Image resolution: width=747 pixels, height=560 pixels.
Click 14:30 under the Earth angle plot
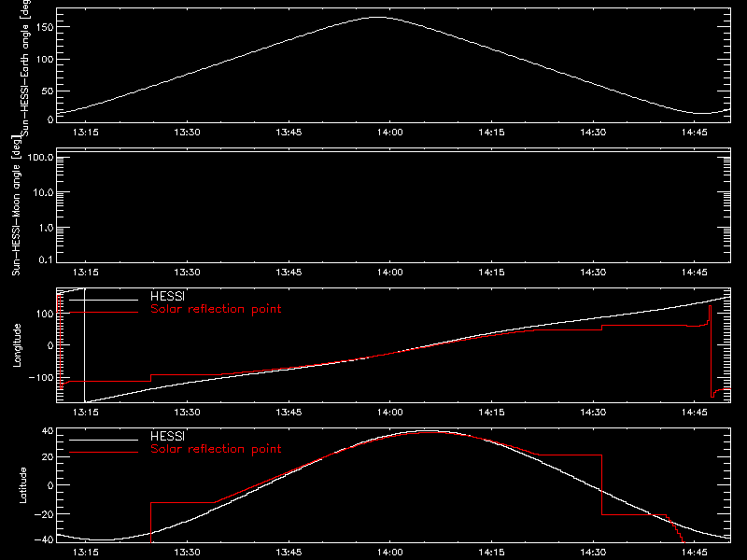tap(593, 133)
